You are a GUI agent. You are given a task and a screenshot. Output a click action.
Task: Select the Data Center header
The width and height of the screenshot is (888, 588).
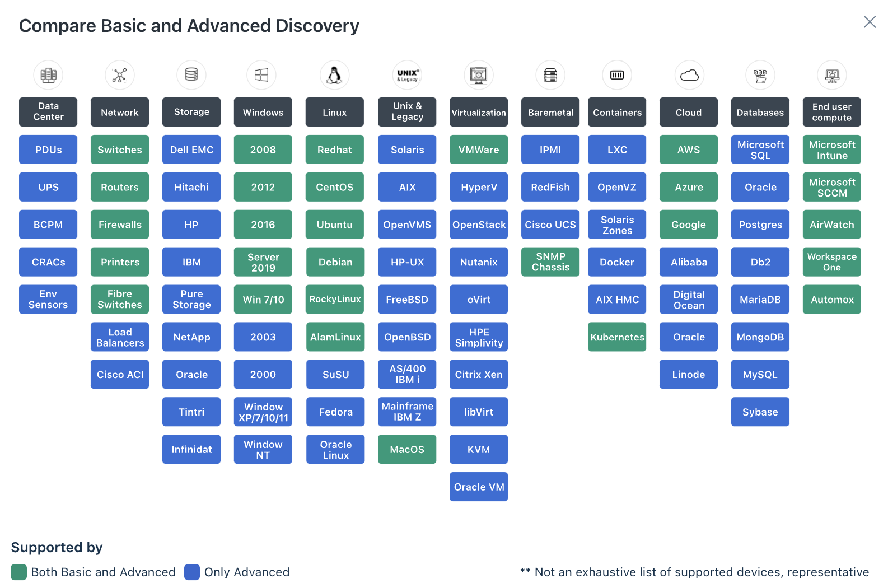click(48, 112)
